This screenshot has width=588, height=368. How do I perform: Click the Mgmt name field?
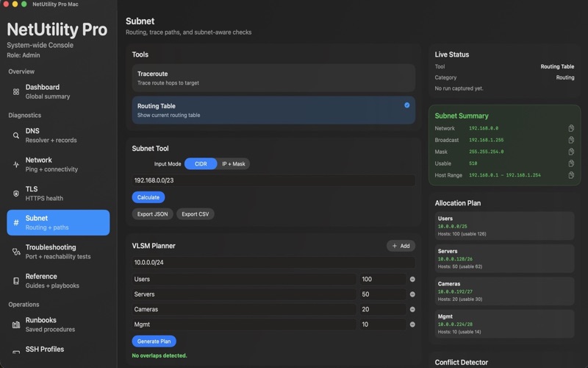[x=244, y=324]
